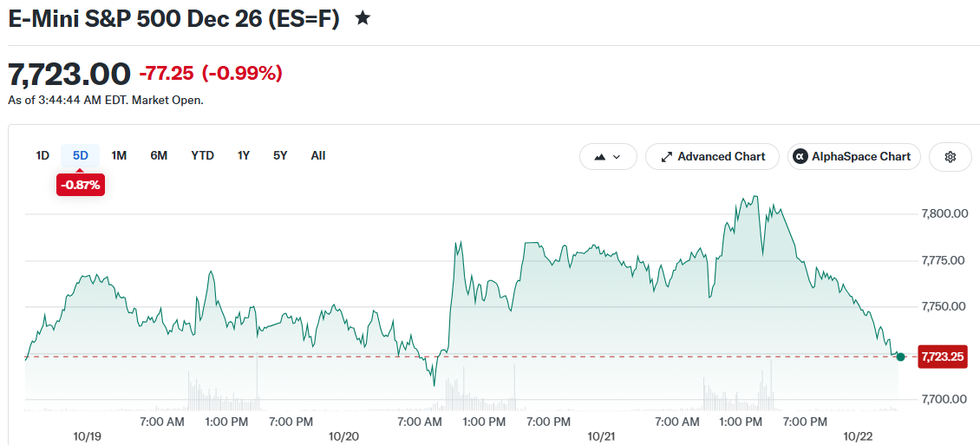Select the 5D range tab
The width and height of the screenshot is (980, 445).
tap(80, 155)
